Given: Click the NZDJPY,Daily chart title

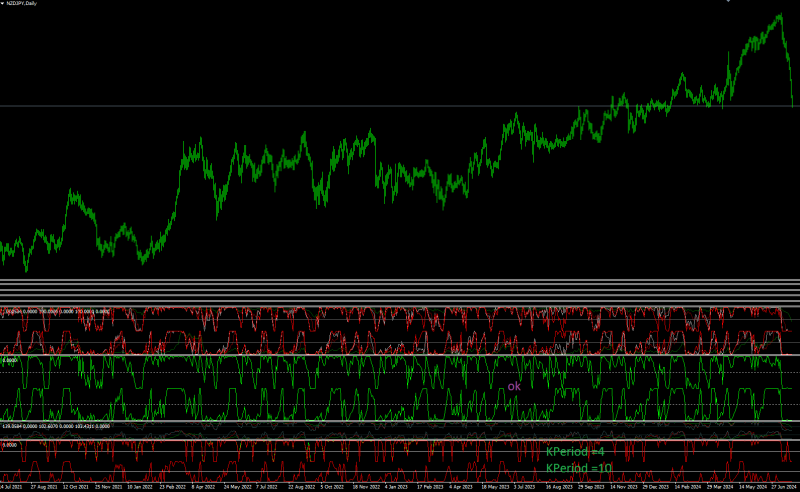Looking at the screenshot, I should point(21,3).
